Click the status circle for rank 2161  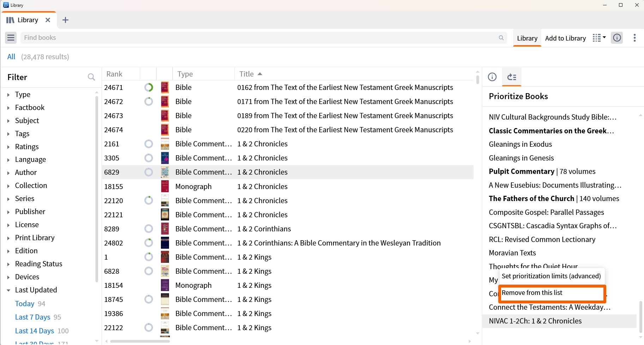pos(149,144)
